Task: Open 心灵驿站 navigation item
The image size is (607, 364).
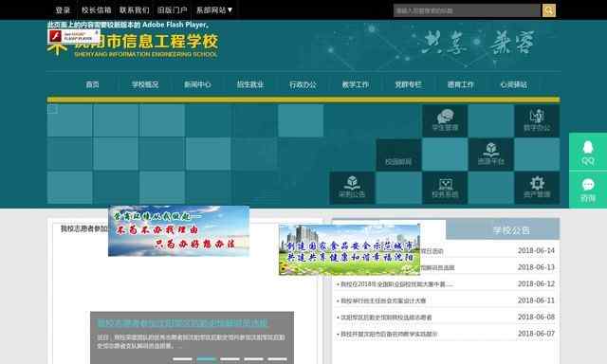Action: click(x=513, y=84)
